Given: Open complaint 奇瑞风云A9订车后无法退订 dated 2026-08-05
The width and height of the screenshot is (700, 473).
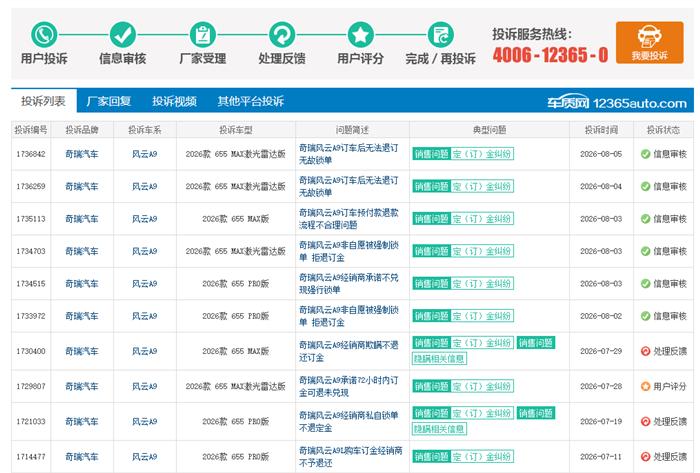Looking at the screenshot, I should 348,154.
